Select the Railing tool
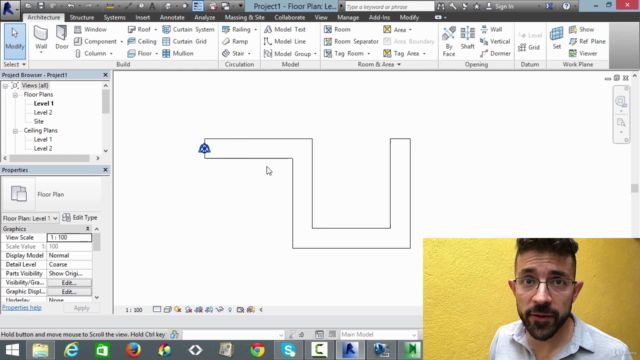The height and width of the screenshot is (360, 640). (236, 29)
